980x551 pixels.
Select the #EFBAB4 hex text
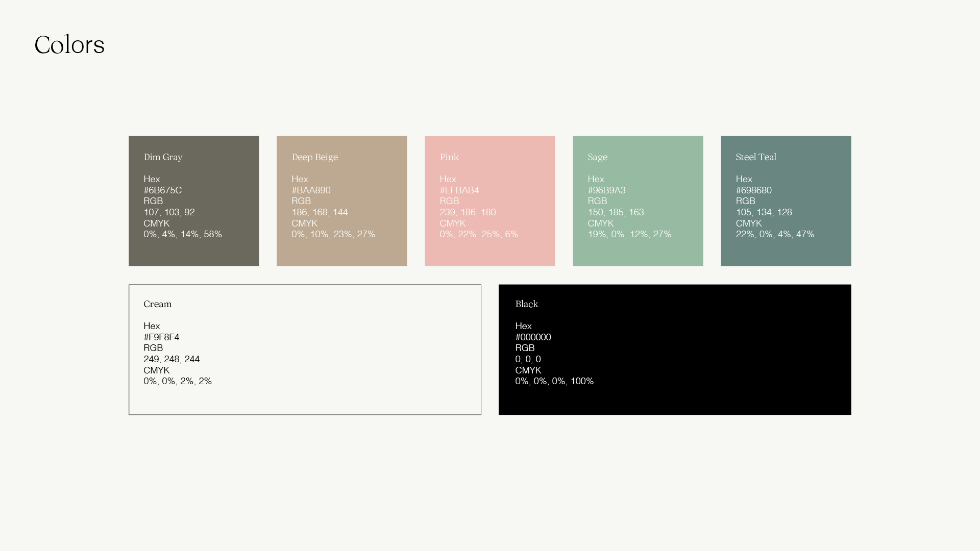(x=459, y=190)
